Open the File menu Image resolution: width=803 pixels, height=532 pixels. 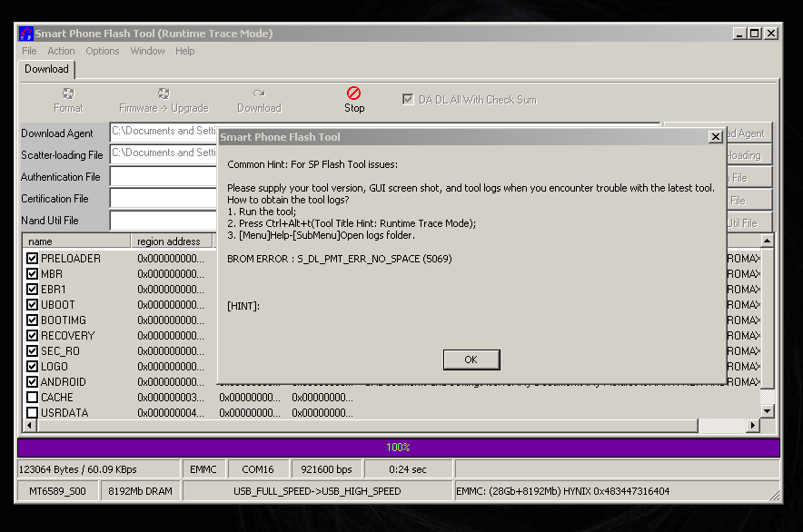click(x=29, y=52)
